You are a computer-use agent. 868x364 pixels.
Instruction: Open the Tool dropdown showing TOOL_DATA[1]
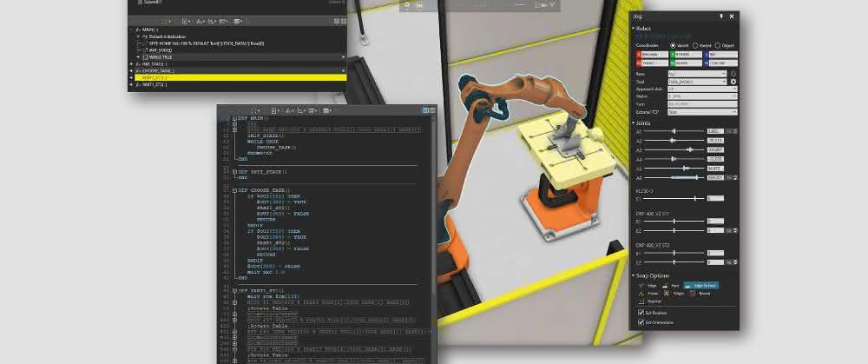pyautogui.click(x=697, y=82)
